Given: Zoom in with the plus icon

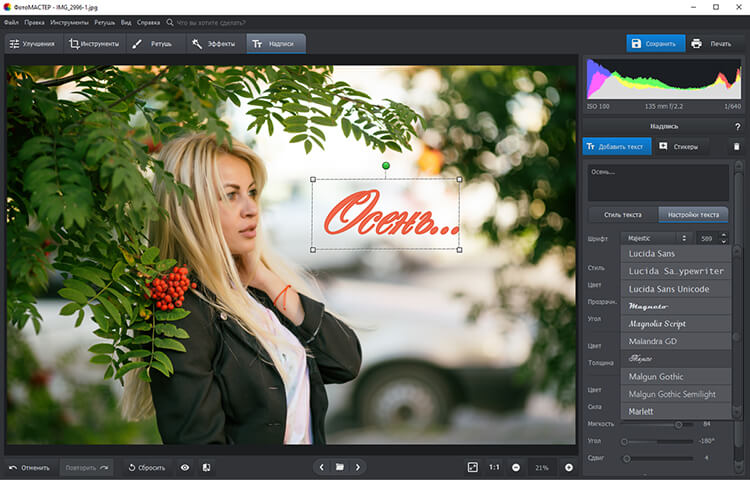Looking at the screenshot, I should 569,467.
